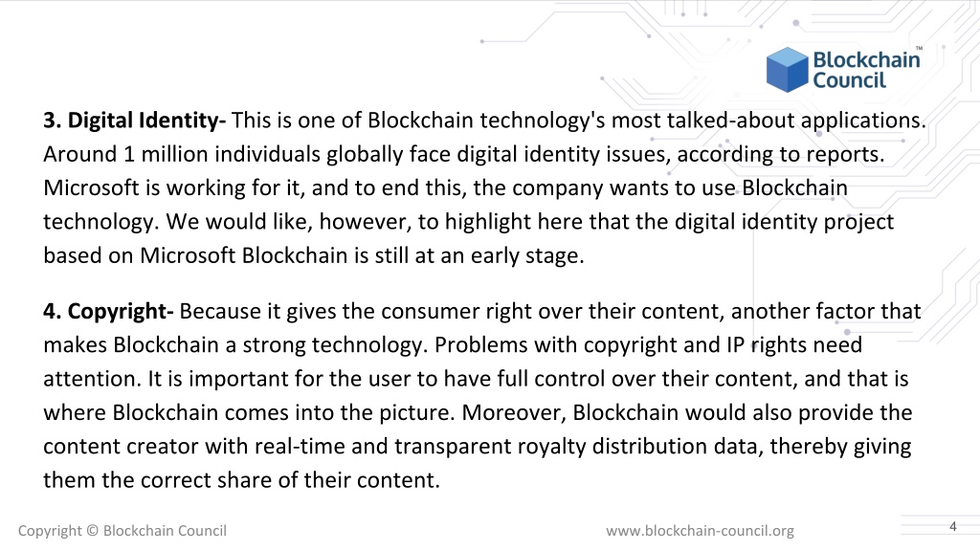Select the '4. Copyright-' heading

tap(108, 312)
